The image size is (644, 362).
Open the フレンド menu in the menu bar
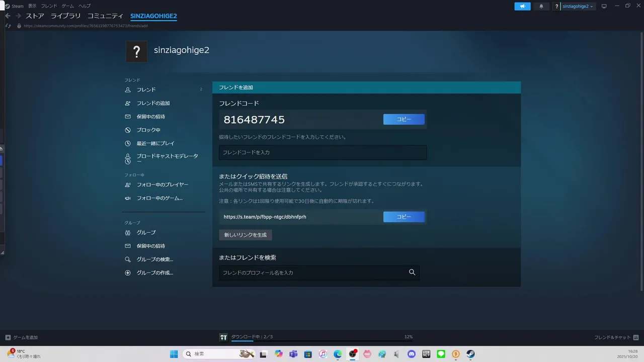(49, 6)
